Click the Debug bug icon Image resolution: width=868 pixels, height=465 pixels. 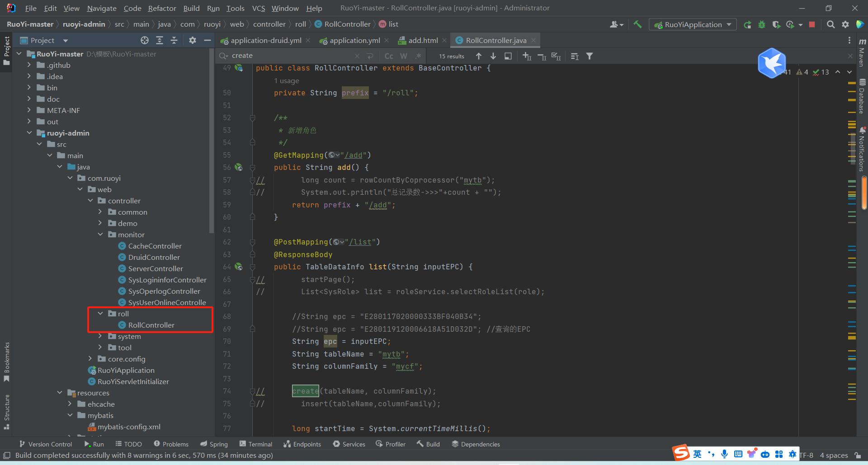pyautogui.click(x=762, y=24)
